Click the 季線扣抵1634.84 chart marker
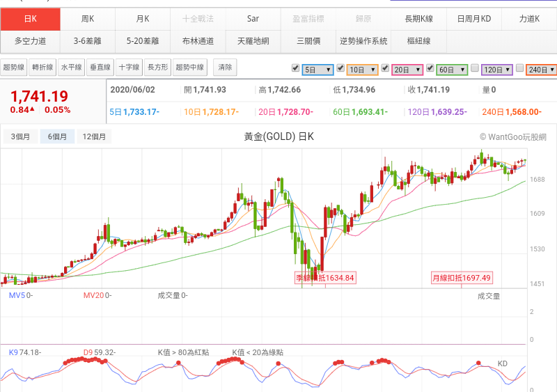The height and width of the screenshot is (392, 557). [325, 278]
